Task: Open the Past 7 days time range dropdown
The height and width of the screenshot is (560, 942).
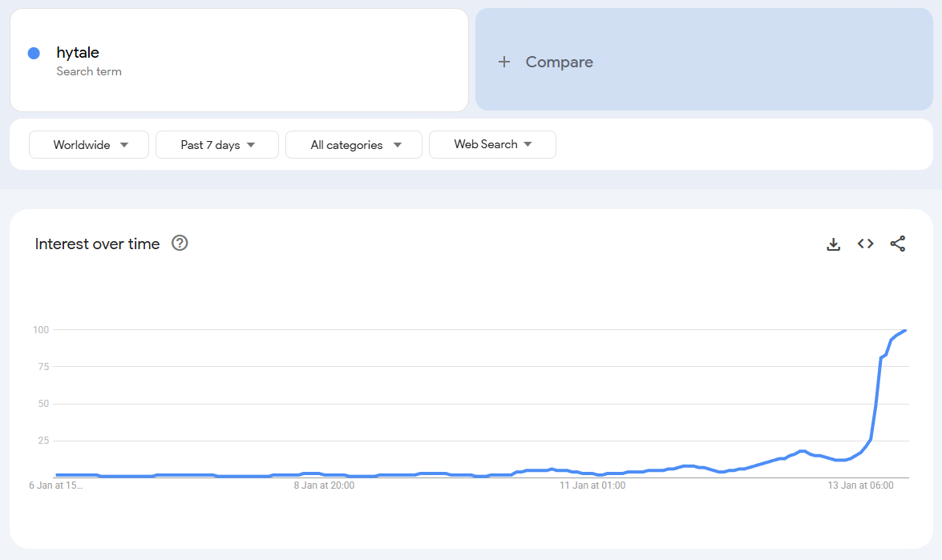Action: pos(216,144)
